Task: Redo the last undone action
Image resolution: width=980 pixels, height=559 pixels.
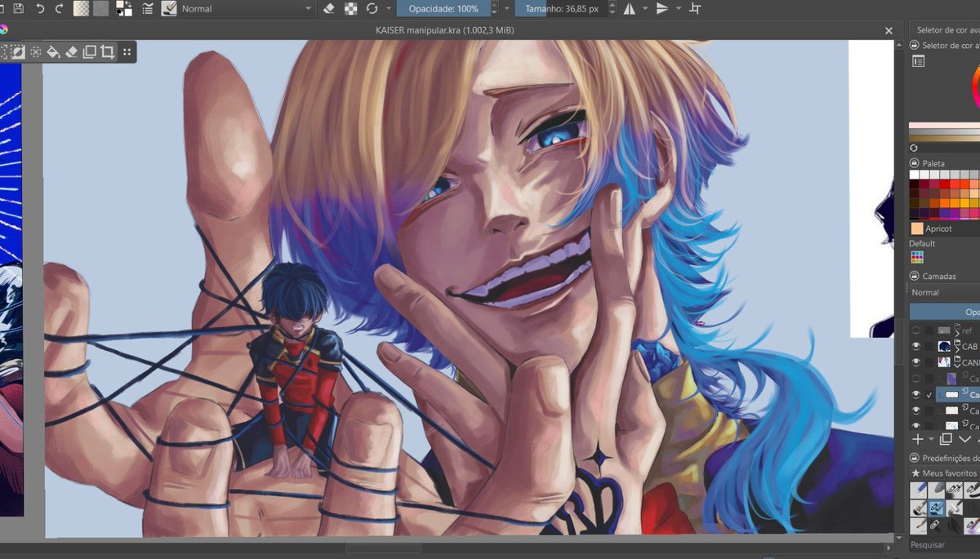Action: coord(59,8)
